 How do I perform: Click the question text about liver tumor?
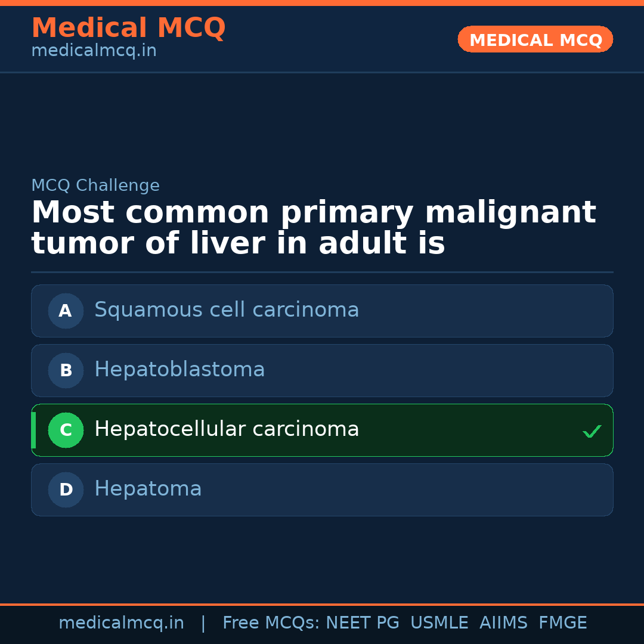[313, 228]
